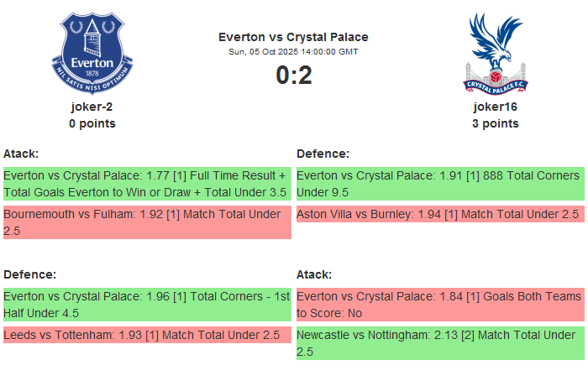Select the joker-2 player name
588x386 pixels.
[x=92, y=107]
